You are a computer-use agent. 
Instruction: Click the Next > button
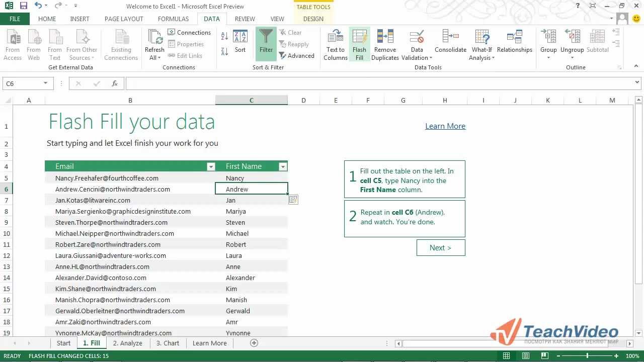point(441,247)
